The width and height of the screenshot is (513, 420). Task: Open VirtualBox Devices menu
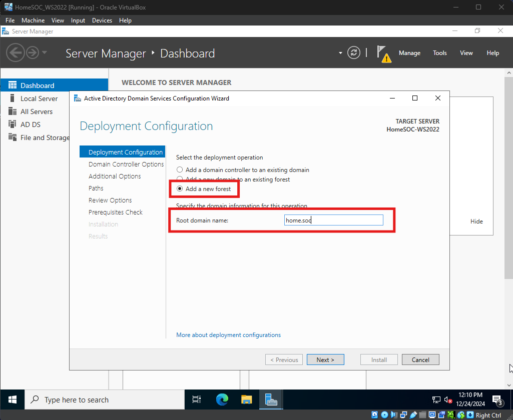click(102, 20)
